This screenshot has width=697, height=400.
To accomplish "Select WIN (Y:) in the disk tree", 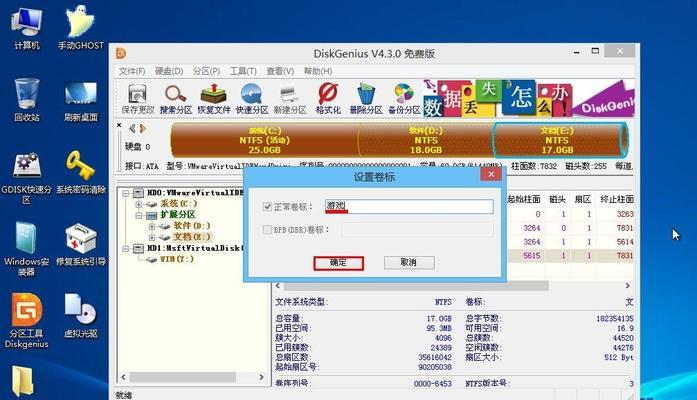I will coord(177,259).
